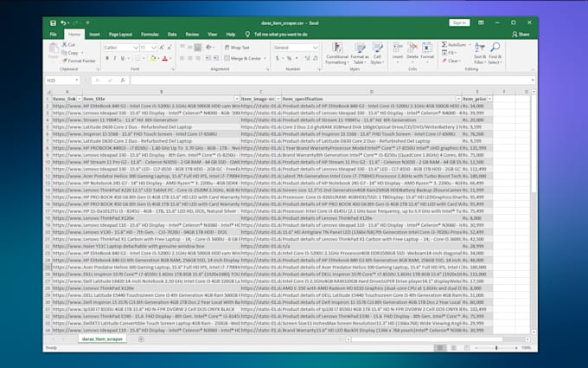Open the Calibri font name dropdown
This screenshot has height=368, width=588.
136,48
